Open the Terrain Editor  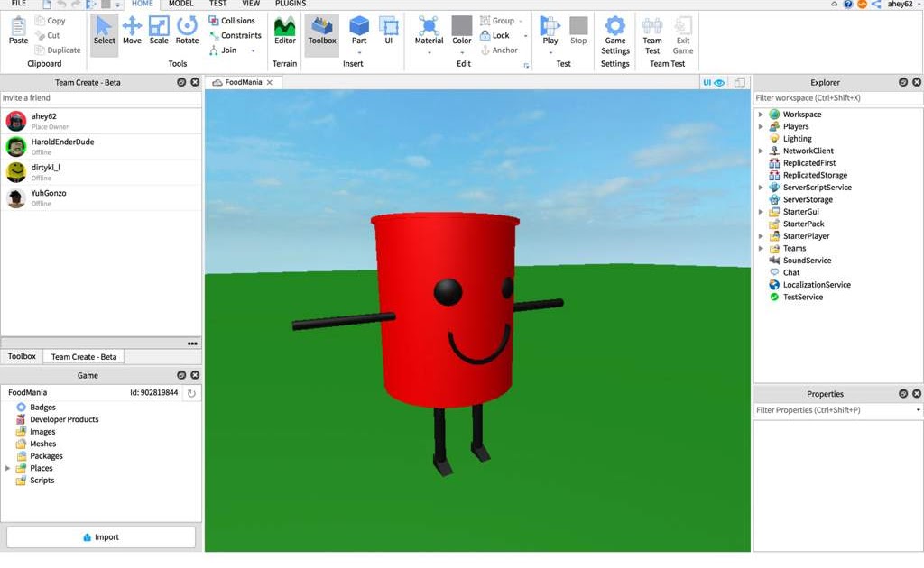pyautogui.click(x=284, y=31)
